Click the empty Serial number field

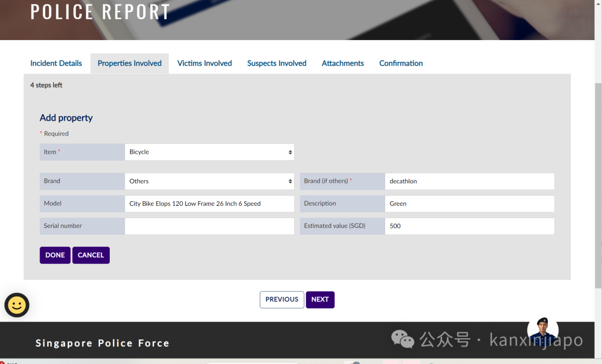210,226
